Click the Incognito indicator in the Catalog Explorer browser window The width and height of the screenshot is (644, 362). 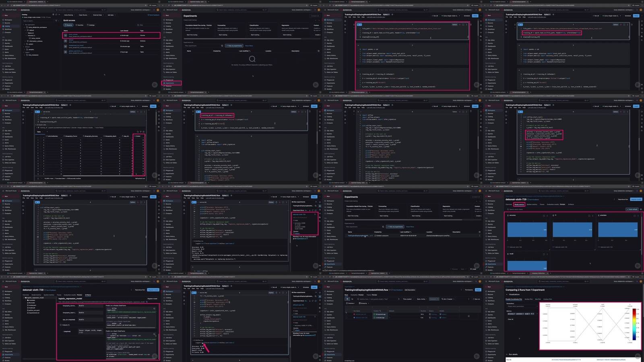153,6
